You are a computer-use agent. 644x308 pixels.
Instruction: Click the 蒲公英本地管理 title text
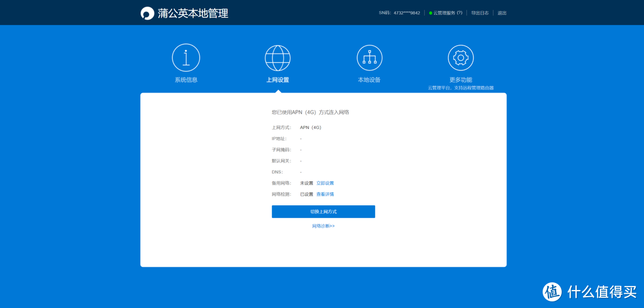tap(193, 13)
